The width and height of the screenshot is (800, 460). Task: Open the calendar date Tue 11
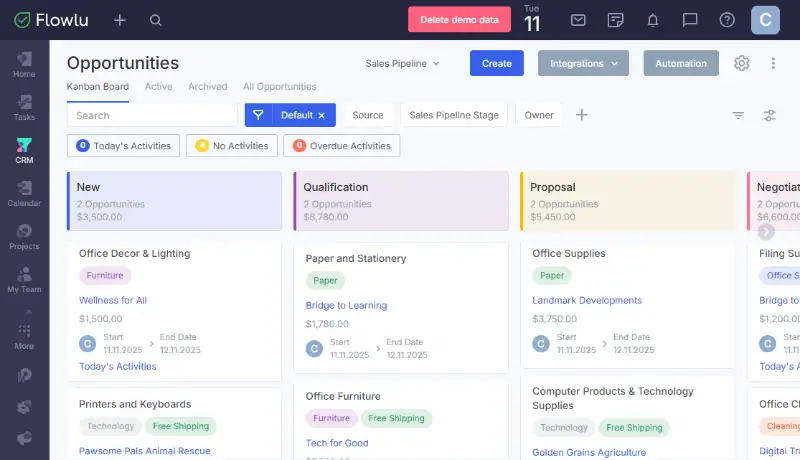(x=532, y=19)
